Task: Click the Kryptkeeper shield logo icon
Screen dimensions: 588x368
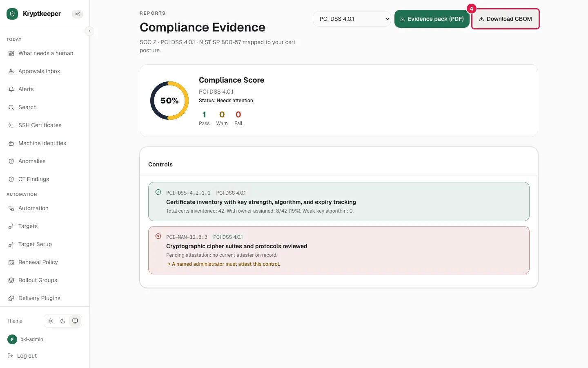Action: tap(12, 14)
